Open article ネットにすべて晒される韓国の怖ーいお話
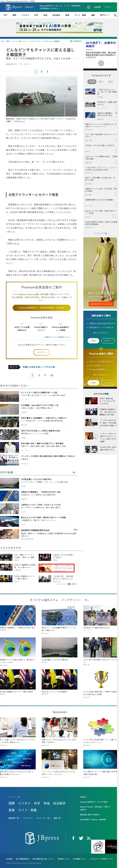The image size is (119, 868). point(39,393)
